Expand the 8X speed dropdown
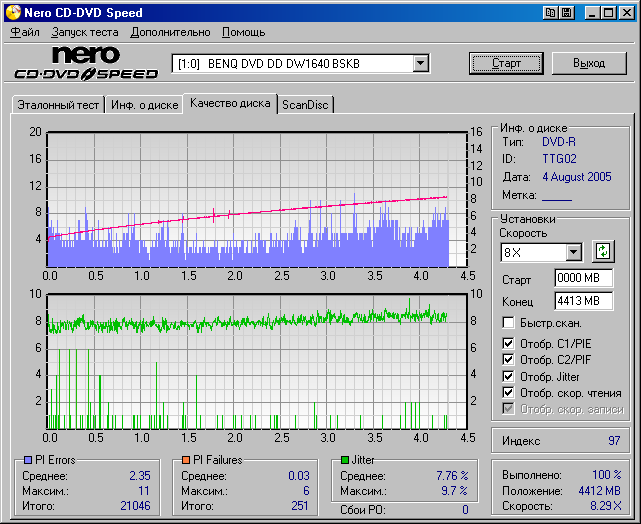 click(x=573, y=253)
